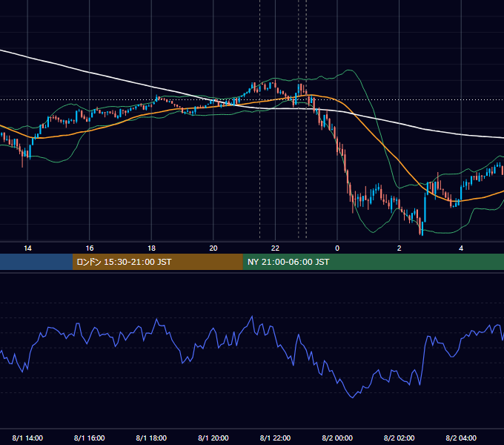Screen dimensions: 504x445
Task: Click the NY 21:00-06:00 JST session bar
Action: pyautogui.click(x=373, y=262)
